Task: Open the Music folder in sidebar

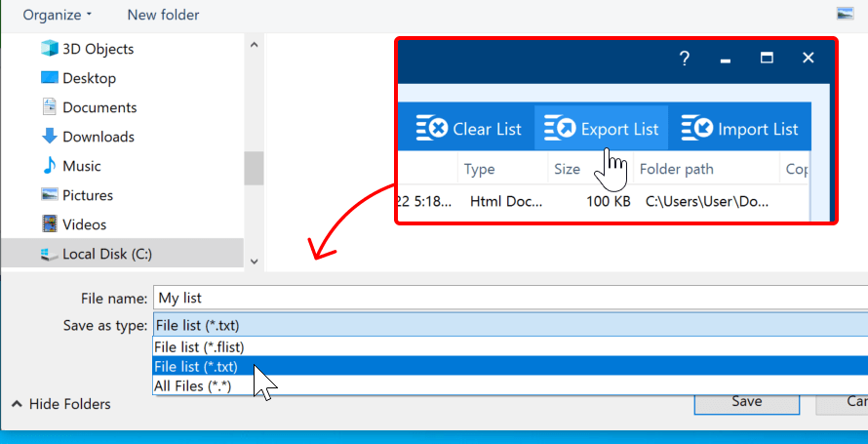Action: click(x=81, y=166)
